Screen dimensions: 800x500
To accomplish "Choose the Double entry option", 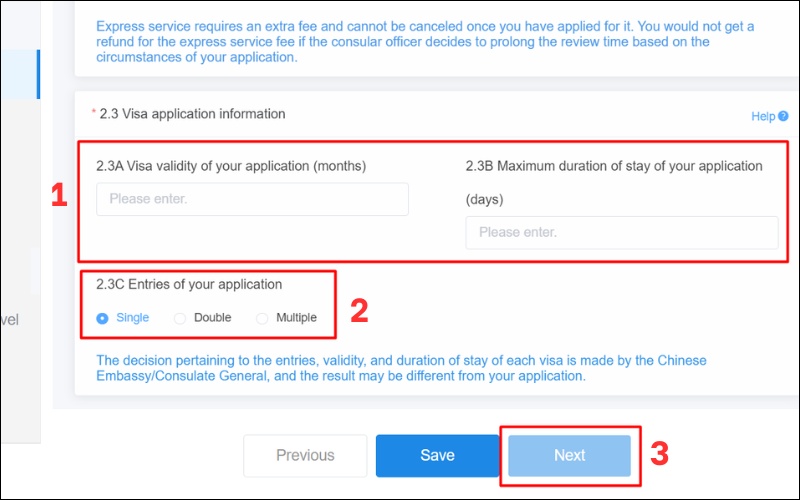I will click(180, 318).
